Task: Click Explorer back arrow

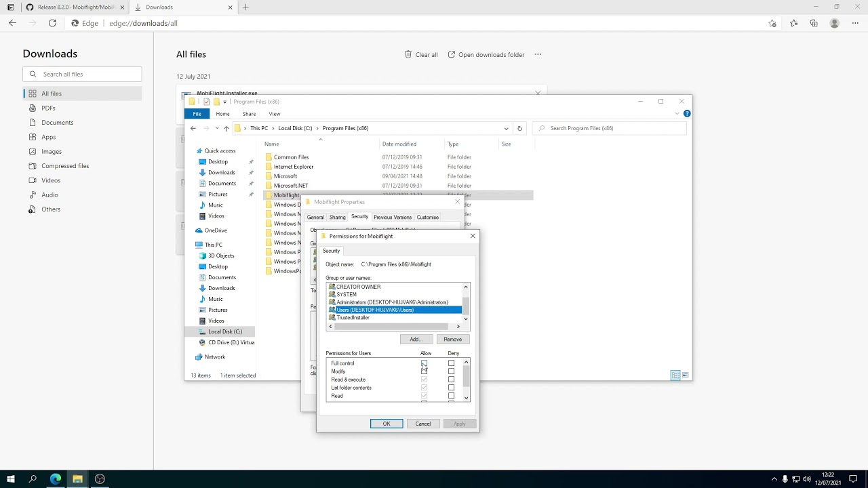Action: click(193, 128)
